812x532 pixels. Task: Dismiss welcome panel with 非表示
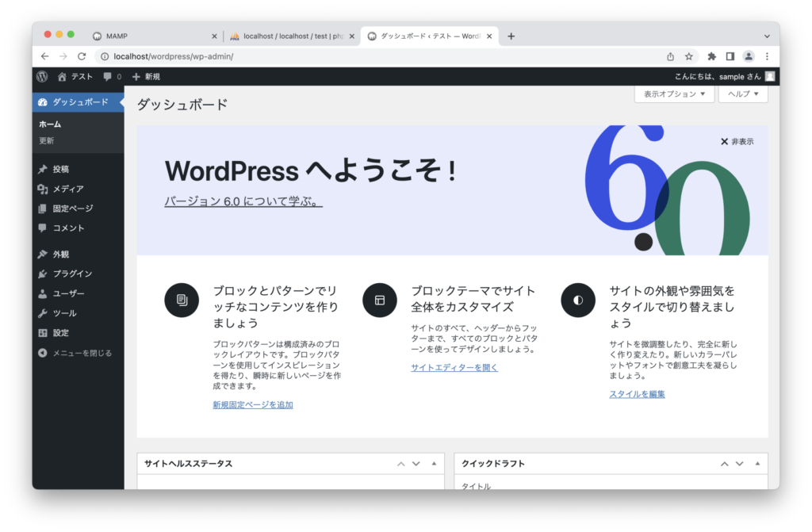pos(737,141)
